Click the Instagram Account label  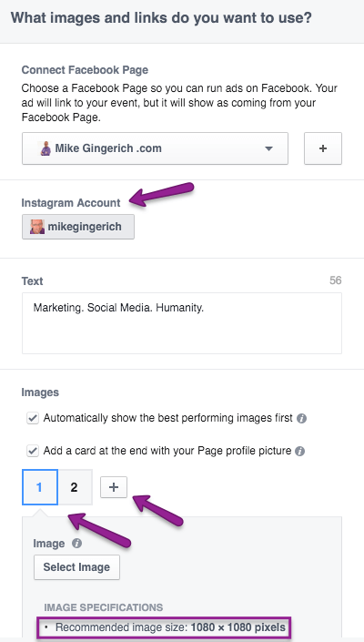(x=71, y=203)
